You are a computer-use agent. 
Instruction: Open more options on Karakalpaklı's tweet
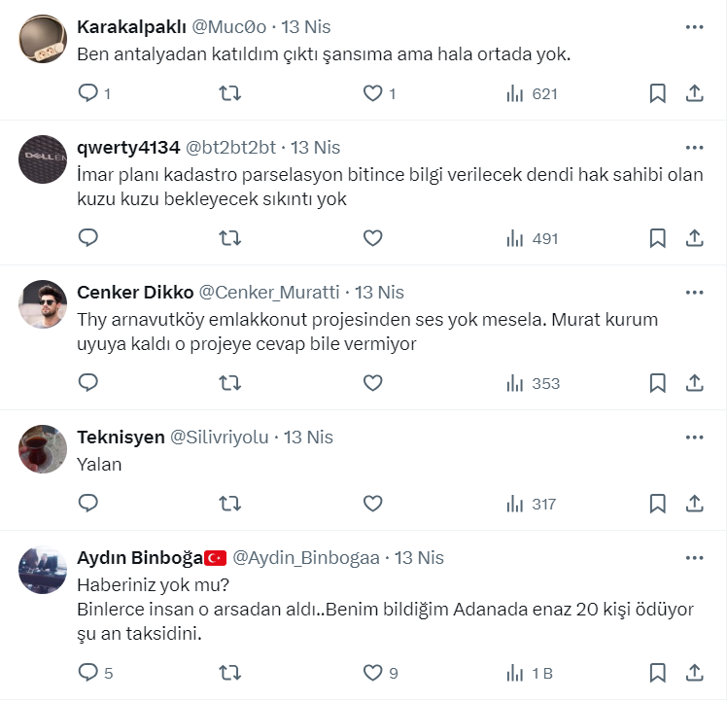694,27
